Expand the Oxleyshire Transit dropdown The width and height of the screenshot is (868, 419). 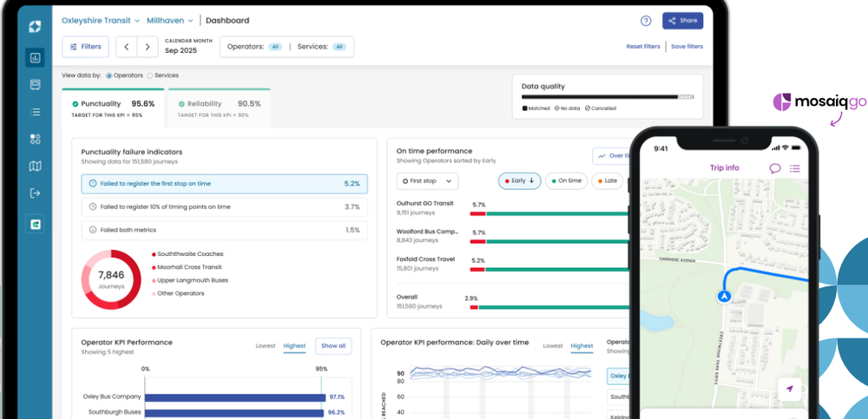(101, 21)
